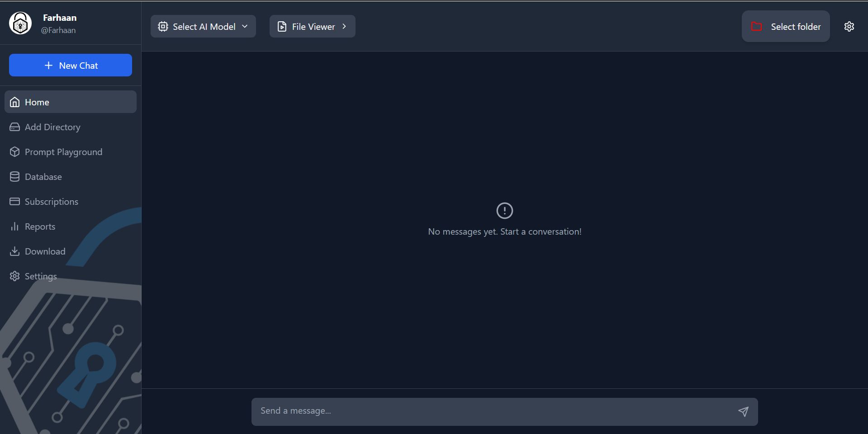
Task: Select the Subscriptions card icon
Action: point(15,201)
